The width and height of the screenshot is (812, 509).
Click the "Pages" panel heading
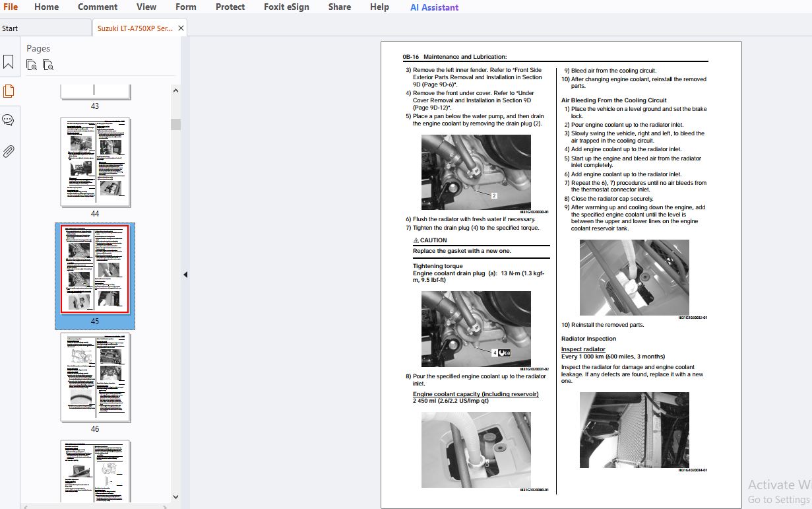click(38, 48)
